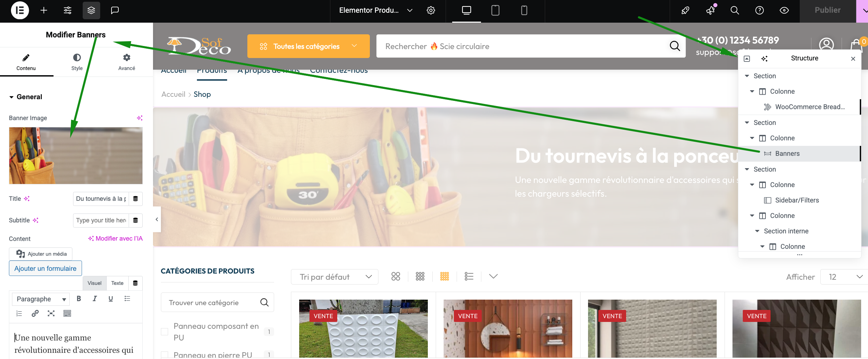This screenshot has height=359, width=868.
Task: Select Sidebar/Filters in Structure tree
Action: tap(799, 200)
